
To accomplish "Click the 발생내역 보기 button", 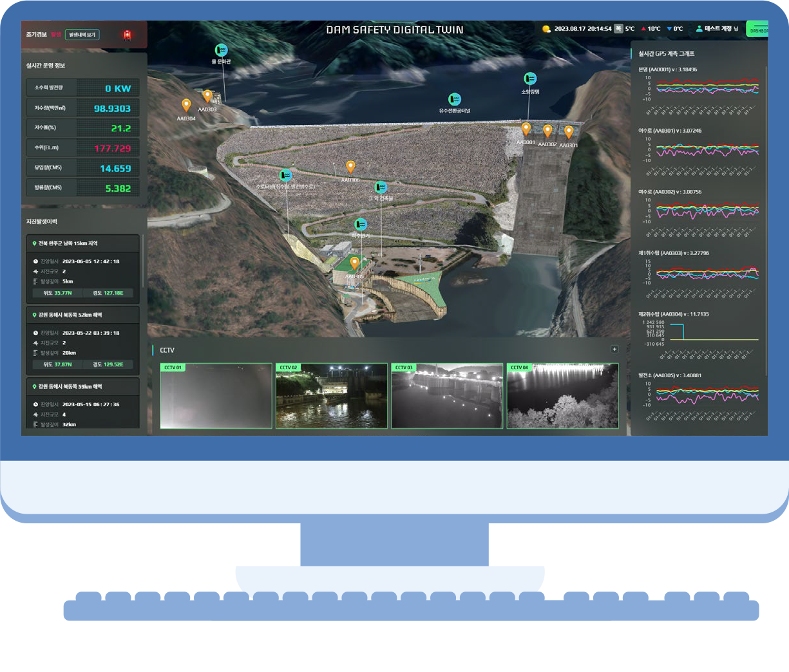I will [x=82, y=35].
